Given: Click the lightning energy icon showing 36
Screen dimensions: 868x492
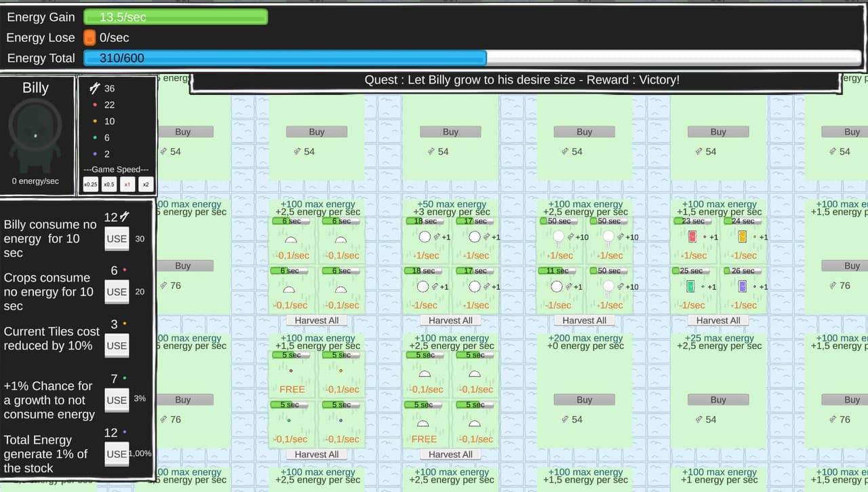Looking at the screenshot, I should click(x=95, y=88).
